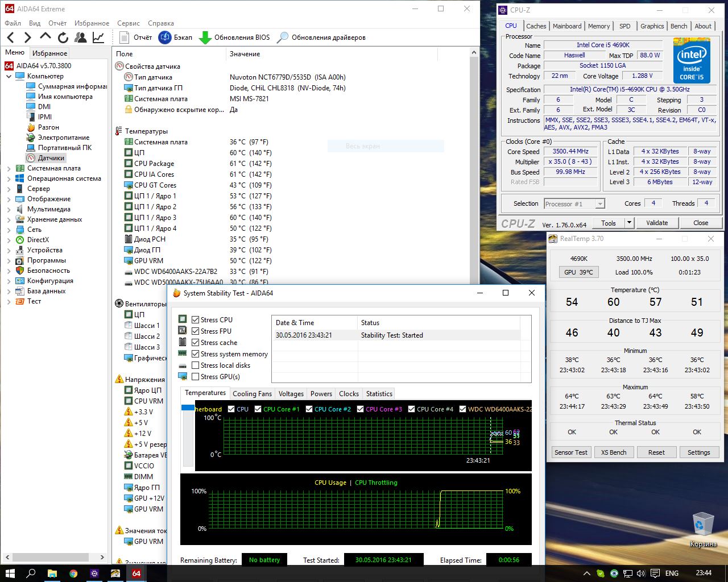Open the Processor #1 selection dropdown
The height and width of the screenshot is (582, 728).
[574, 204]
